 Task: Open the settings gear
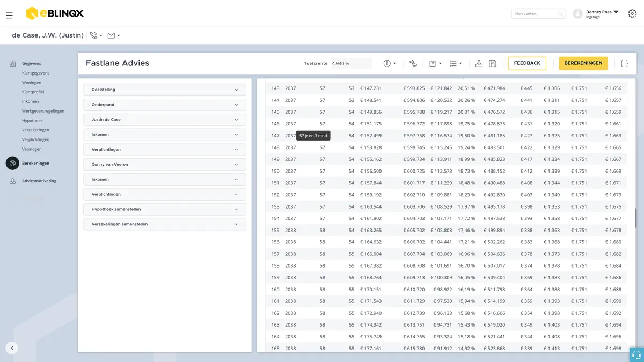coord(632,13)
